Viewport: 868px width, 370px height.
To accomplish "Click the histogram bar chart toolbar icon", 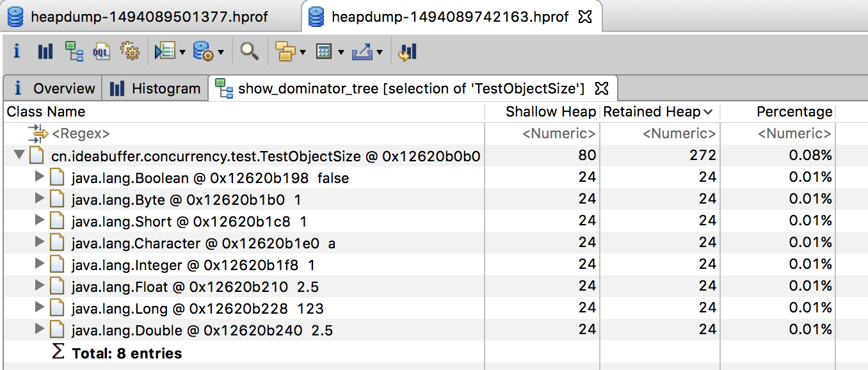I will pos(45,52).
